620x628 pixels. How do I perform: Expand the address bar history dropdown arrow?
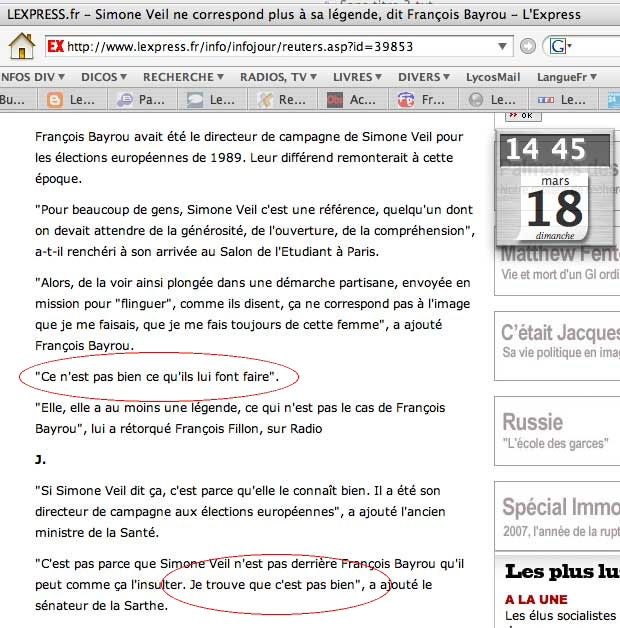(502, 46)
